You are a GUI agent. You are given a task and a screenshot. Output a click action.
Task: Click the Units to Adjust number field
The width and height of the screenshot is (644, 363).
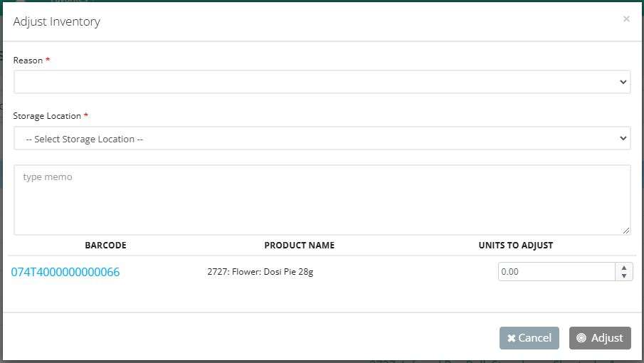point(556,271)
